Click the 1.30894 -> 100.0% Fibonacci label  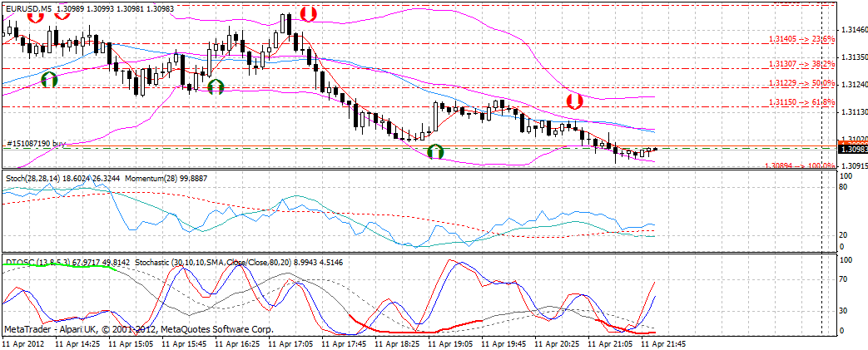tap(800, 165)
